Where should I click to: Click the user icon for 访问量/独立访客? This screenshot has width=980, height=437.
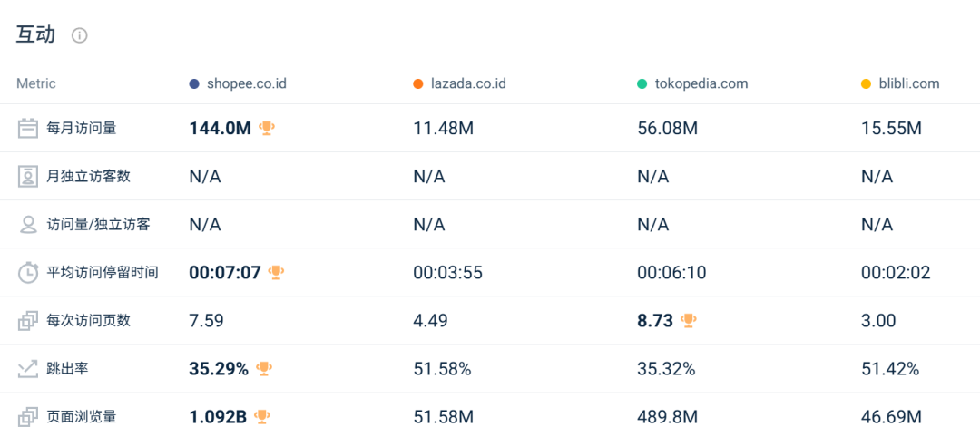[28, 224]
